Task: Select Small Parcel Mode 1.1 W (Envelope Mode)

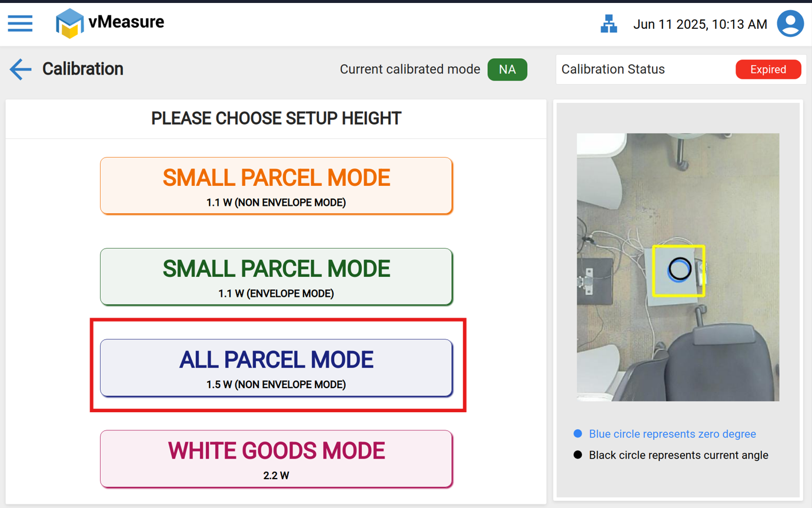Action: click(x=276, y=277)
